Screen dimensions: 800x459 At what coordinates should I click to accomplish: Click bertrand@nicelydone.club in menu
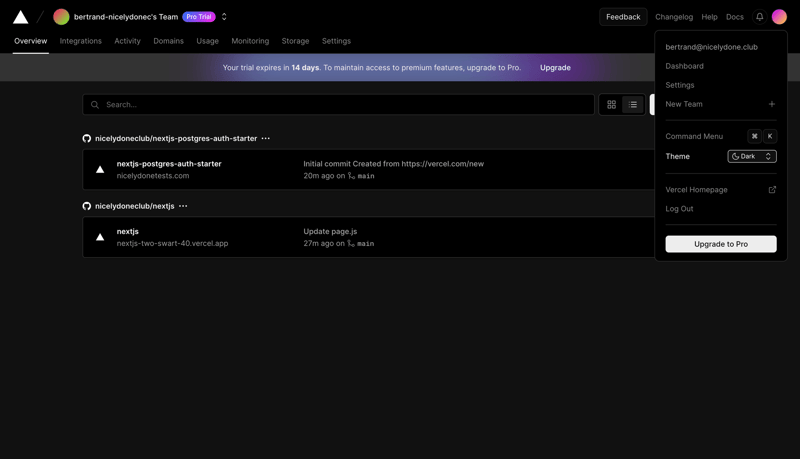711,47
